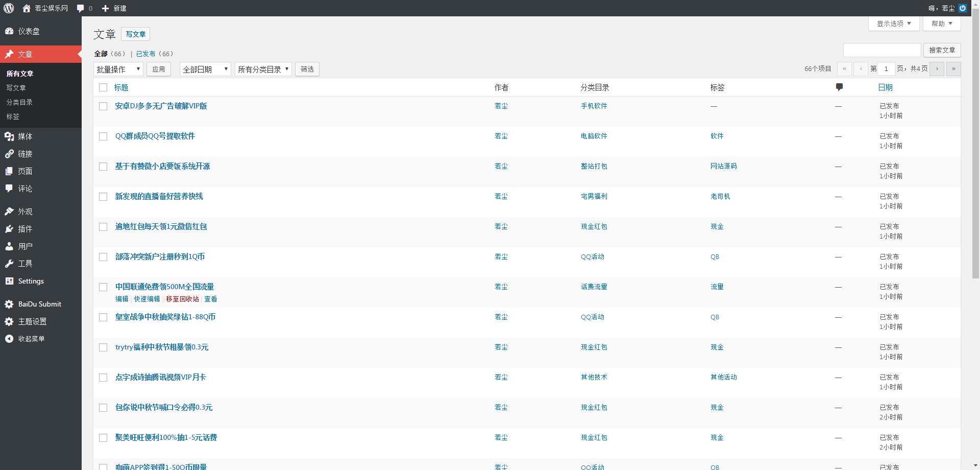Open the 评论 comments icon in sidebar

click(9, 189)
